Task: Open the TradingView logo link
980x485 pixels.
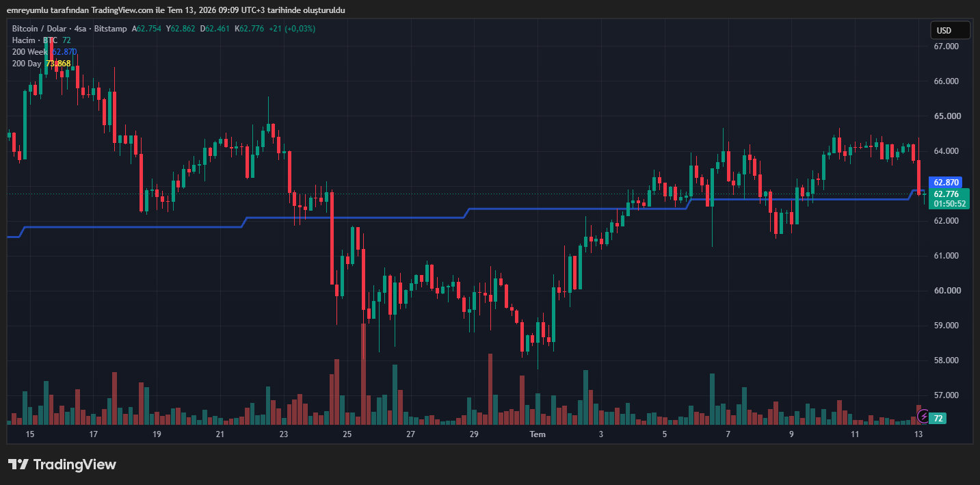Action: [62, 464]
